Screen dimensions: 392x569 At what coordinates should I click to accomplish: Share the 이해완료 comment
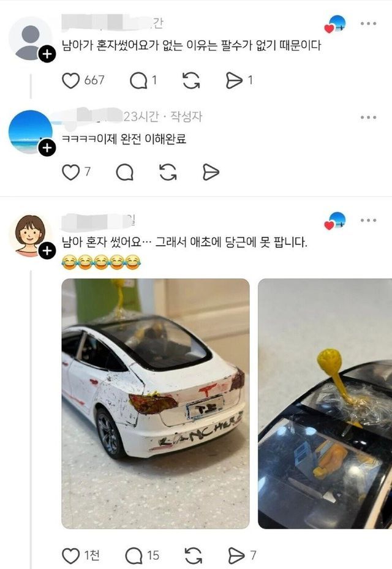pyautogui.click(x=211, y=172)
